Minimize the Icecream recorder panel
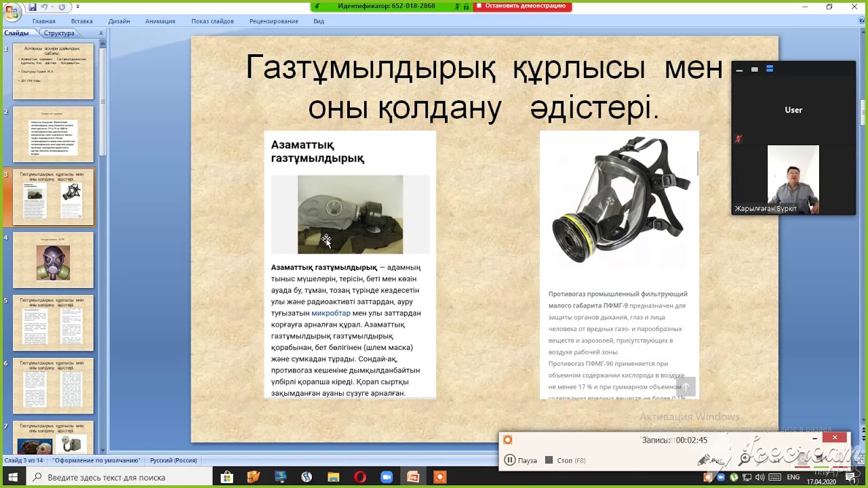 [x=814, y=439]
